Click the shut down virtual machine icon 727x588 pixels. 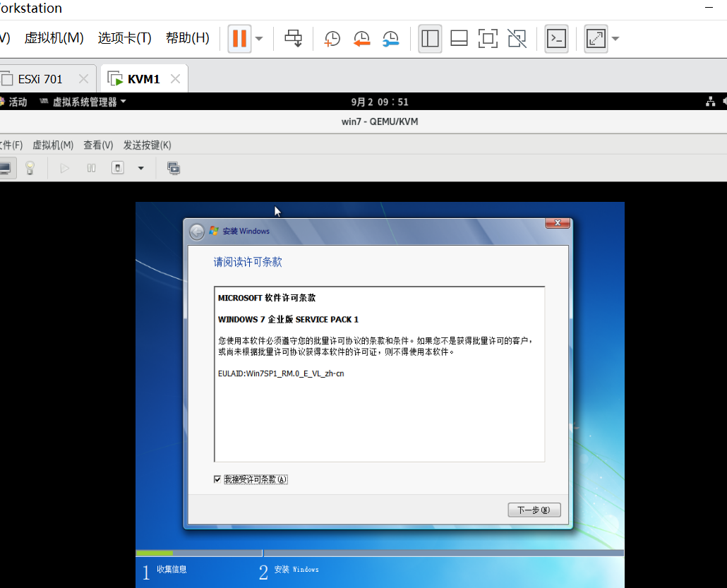[x=118, y=168]
